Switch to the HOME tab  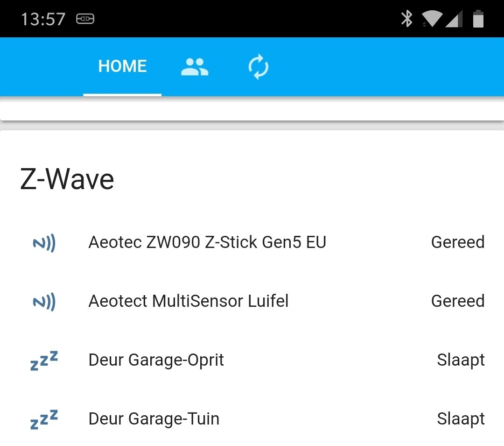[122, 66]
